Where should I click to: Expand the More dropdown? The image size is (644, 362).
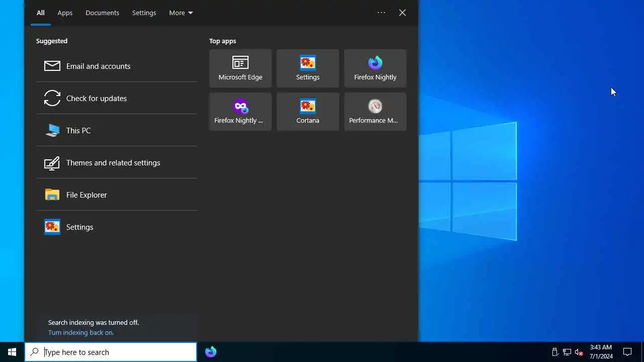pyautogui.click(x=181, y=13)
